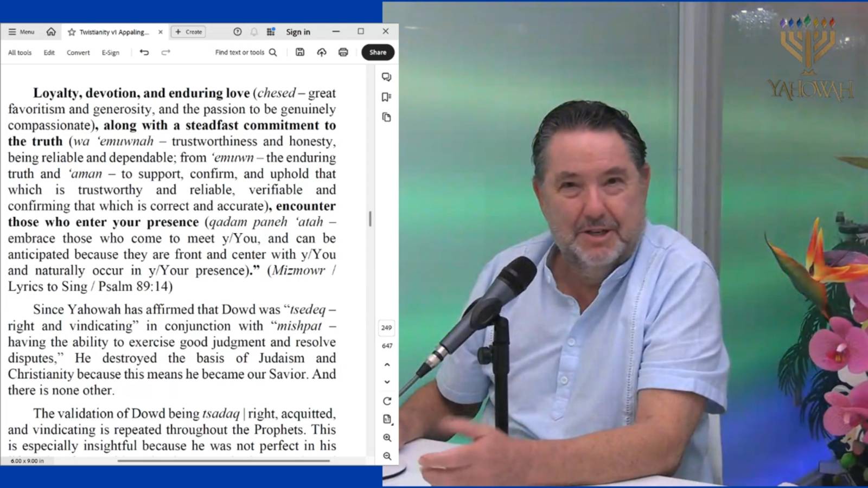Print the document using printer icon

coord(343,52)
